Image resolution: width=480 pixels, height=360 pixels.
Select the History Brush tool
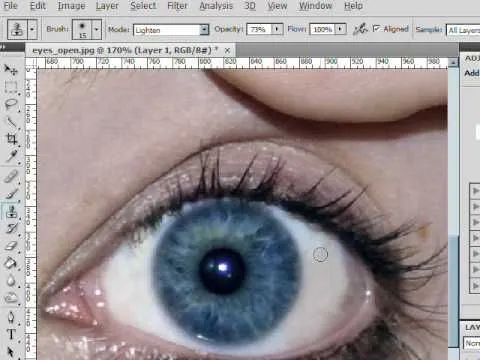[x=11, y=229]
